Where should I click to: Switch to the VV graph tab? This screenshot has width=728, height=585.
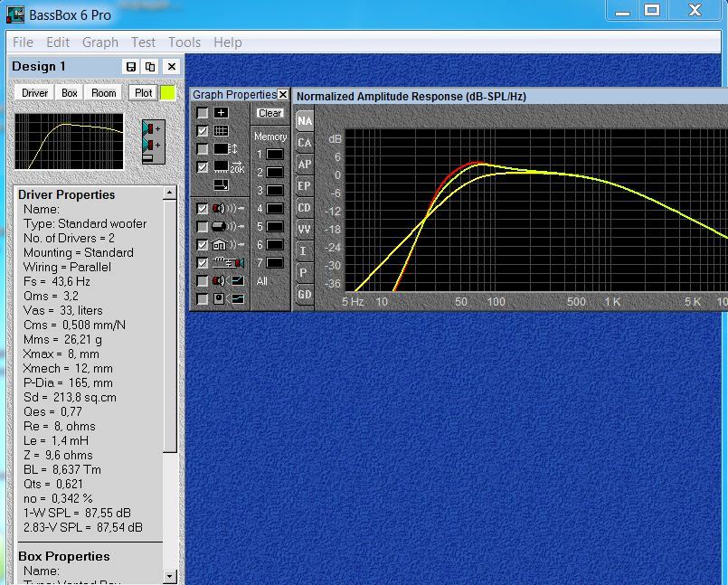point(305,230)
